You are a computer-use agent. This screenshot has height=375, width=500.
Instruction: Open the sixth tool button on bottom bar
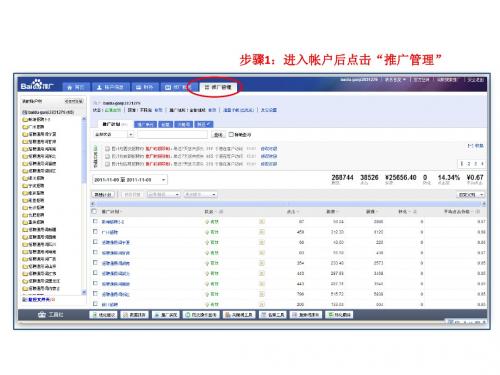click(x=273, y=315)
